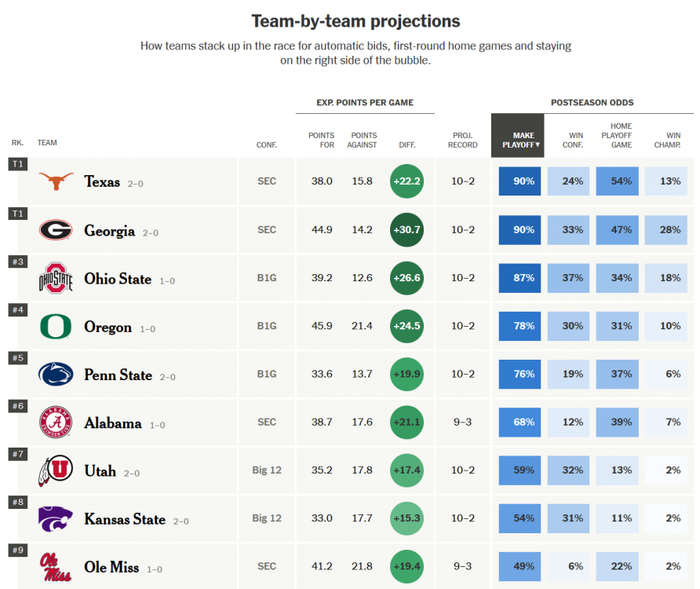Click the Penn State Nittany Lions logo
700x589 pixels.
point(56,375)
